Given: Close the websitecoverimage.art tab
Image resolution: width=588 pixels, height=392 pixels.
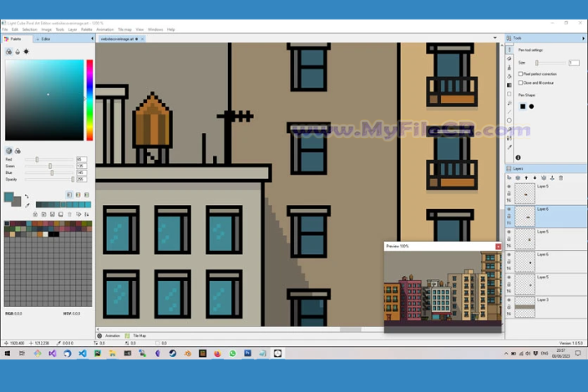Looking at the screenshot, I should (142, 39).
